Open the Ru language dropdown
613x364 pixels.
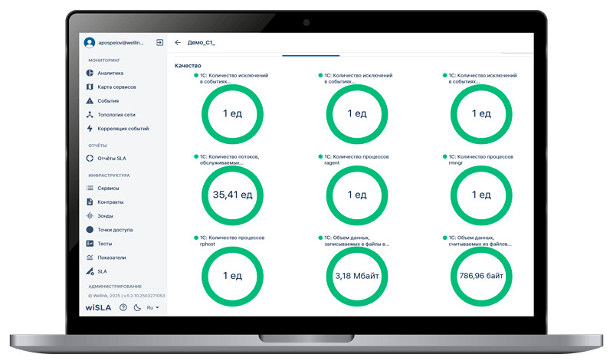click(153, 307)
